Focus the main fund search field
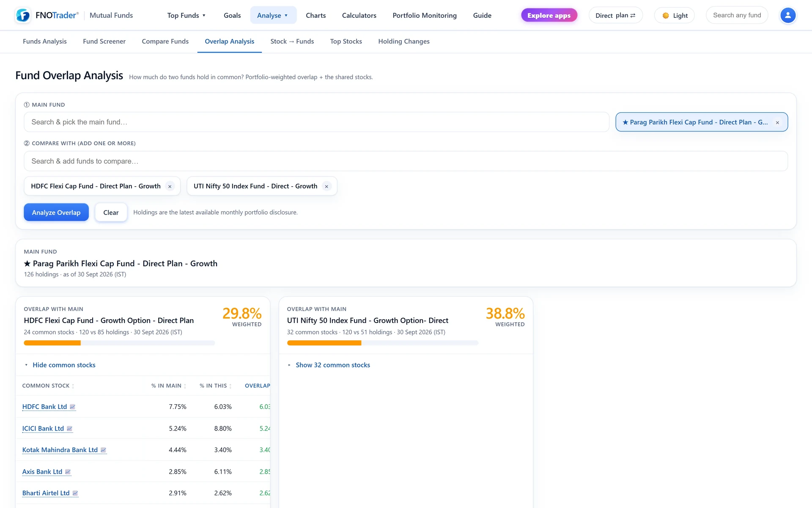The width and height of the screenshot is (812, 508). (x=316, y=122)
